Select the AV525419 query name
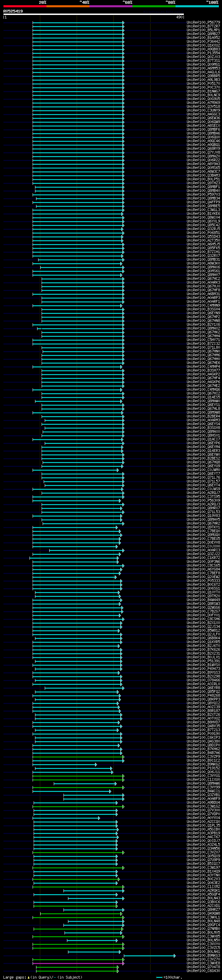The image size is (222, 980). click(13, 11)
